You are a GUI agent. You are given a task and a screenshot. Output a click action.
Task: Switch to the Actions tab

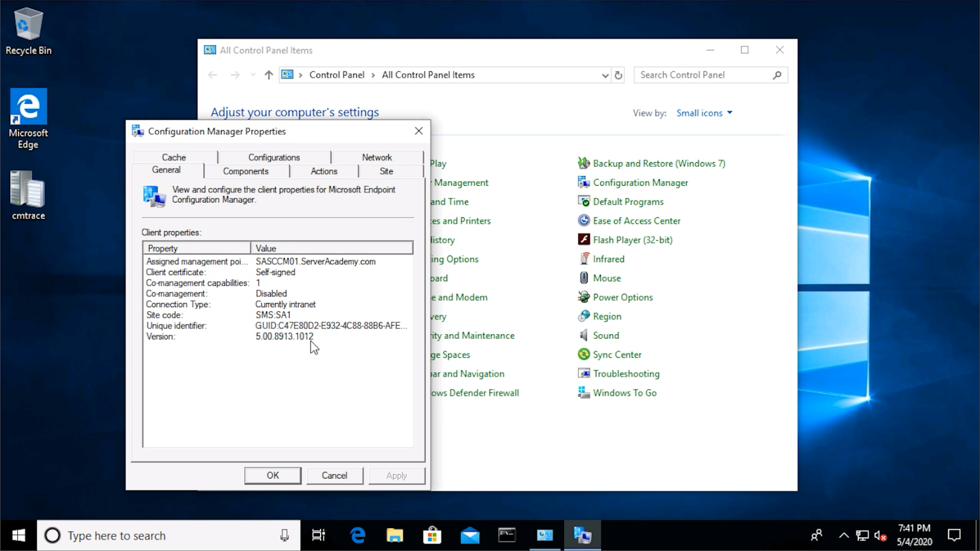324,171
